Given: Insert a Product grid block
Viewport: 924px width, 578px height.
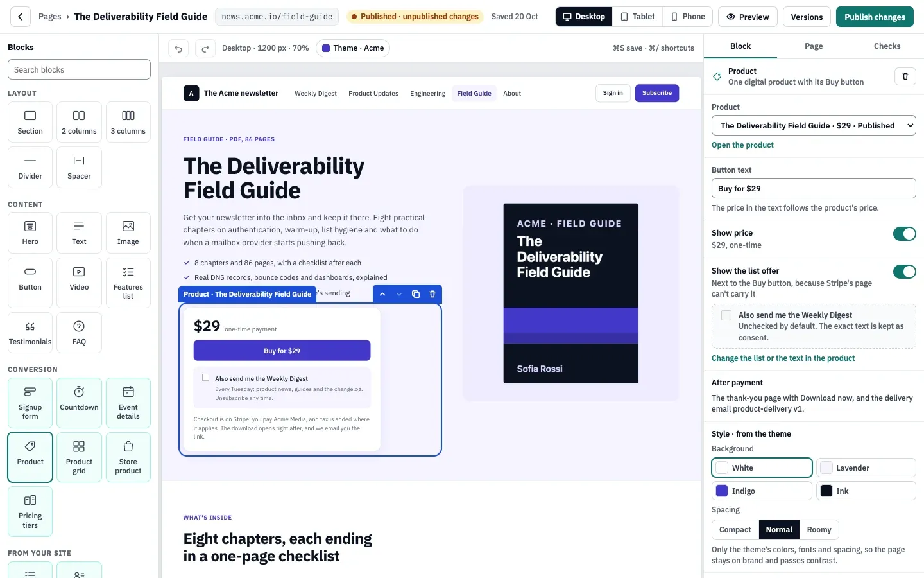Looking at the screenshot, I should pyautogui.click(x=79, y=457).
